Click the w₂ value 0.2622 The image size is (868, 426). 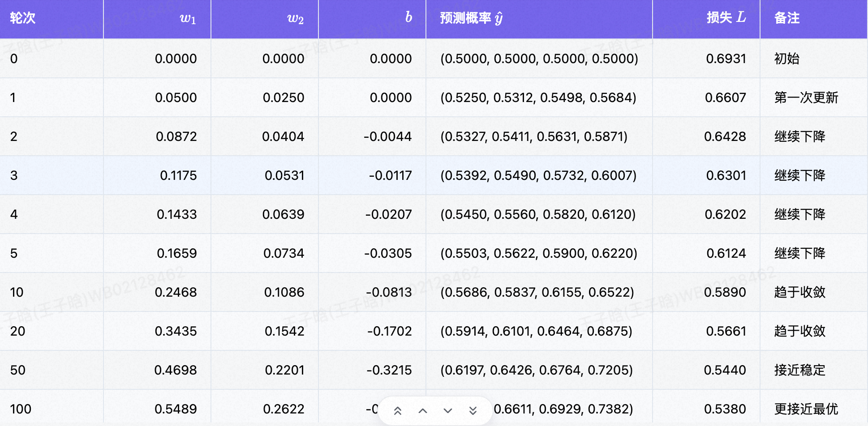[x=284, y=409]
